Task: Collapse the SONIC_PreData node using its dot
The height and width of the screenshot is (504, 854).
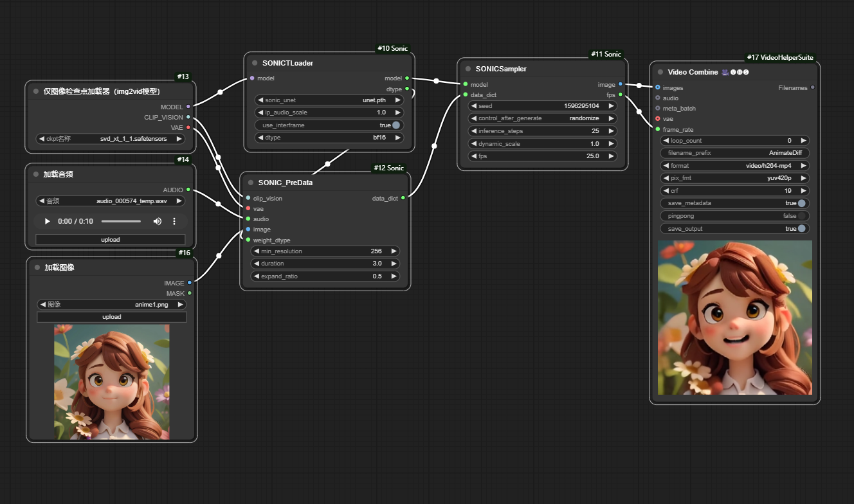Action: [251, 183]
